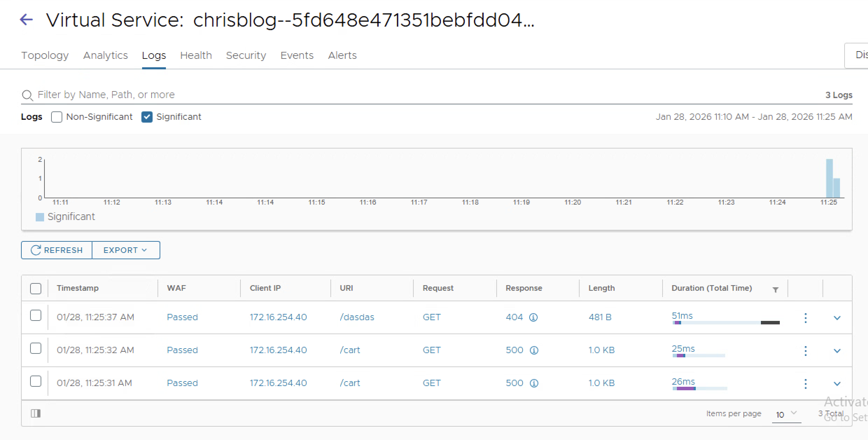The height and width of the screenshot is (440, 868).
Task: Click the info icon next to 404 response
Action: [x=533, y=317]
